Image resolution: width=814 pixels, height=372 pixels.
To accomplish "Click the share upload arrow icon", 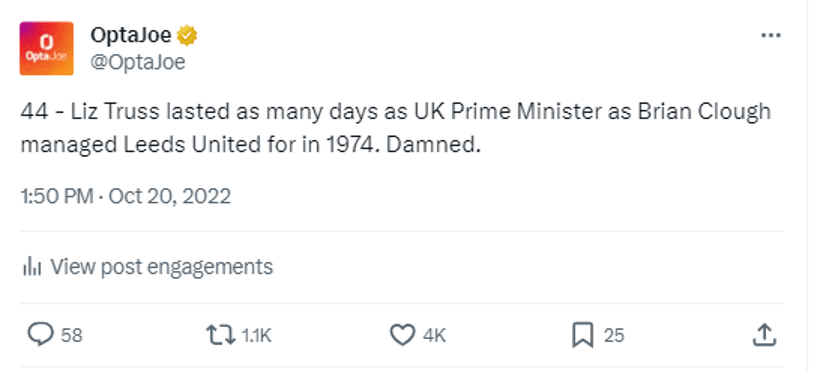I will click(765, 335).
